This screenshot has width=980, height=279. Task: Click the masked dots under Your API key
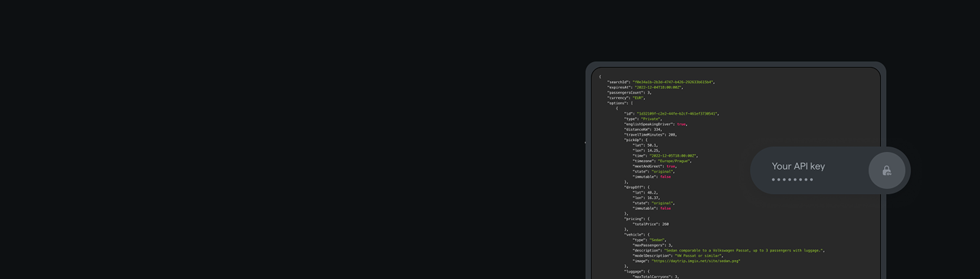coord(792,179)
